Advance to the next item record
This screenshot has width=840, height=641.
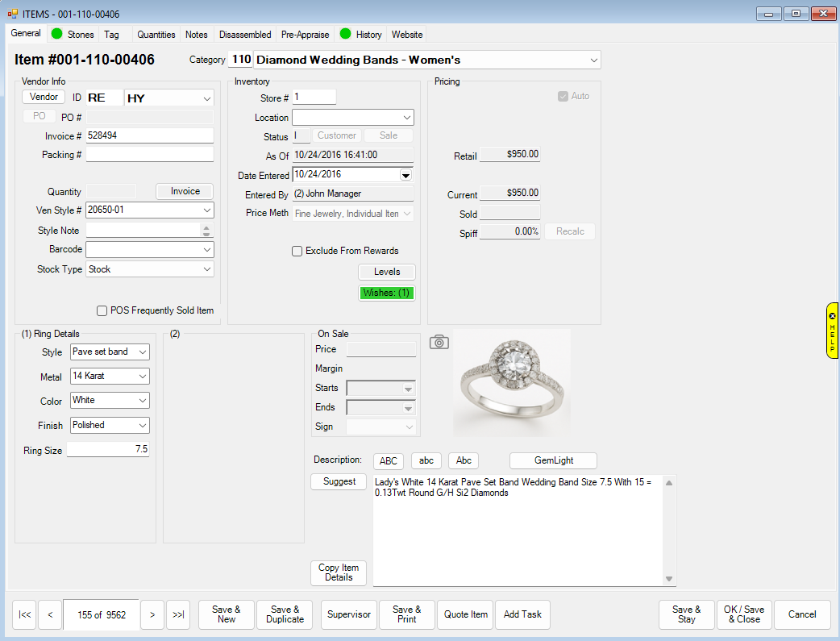click(152, 614)
